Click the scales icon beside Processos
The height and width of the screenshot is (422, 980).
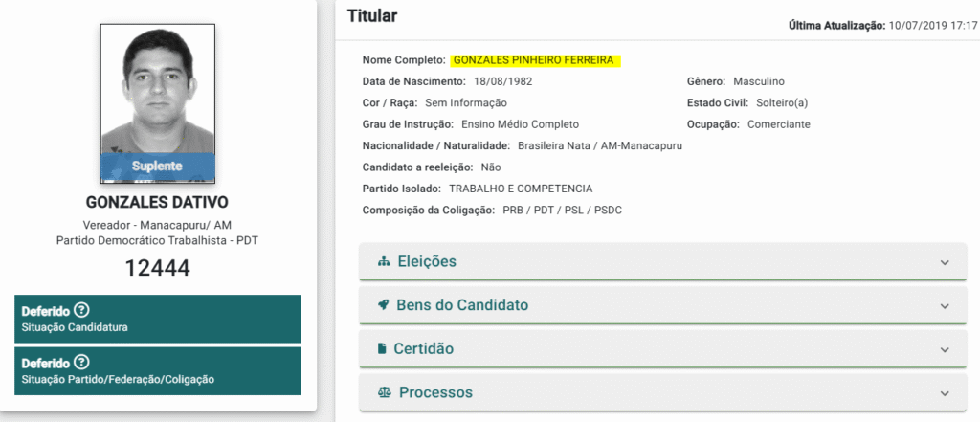(x=385, y=393)
